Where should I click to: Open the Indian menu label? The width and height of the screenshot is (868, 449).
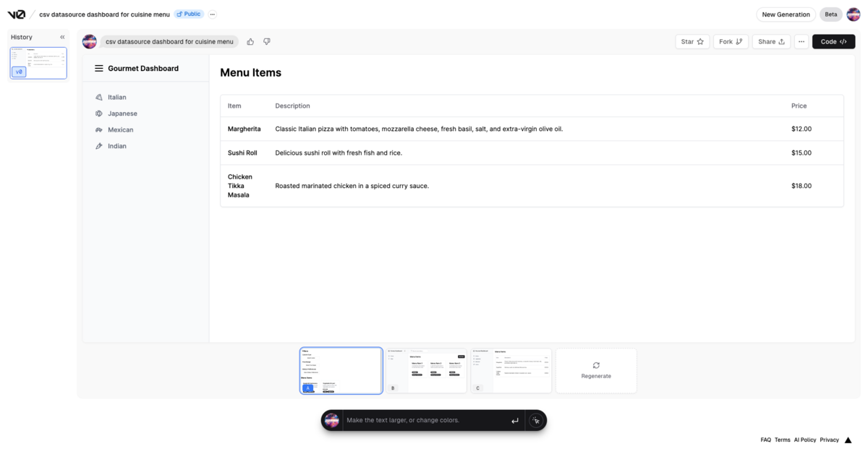click(117, 146)
